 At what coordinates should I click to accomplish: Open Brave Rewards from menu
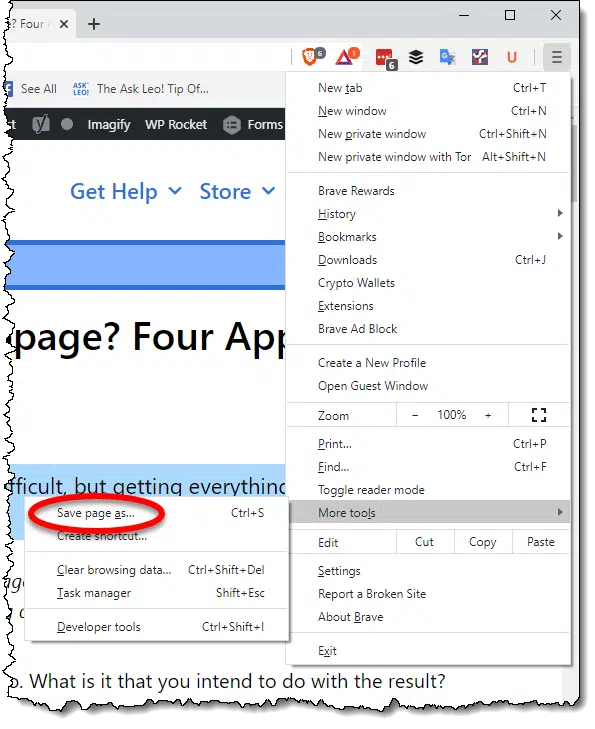(x=428, y=191)
